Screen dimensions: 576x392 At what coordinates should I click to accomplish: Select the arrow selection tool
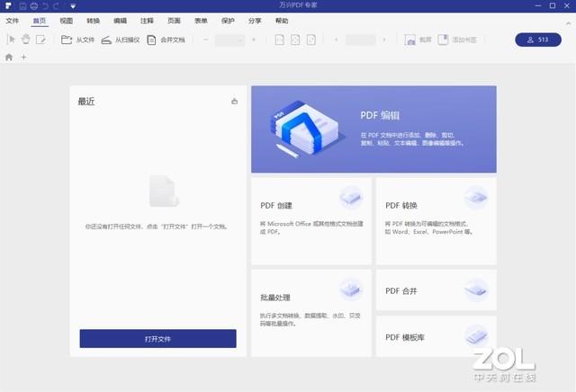(x=11, y=40)
